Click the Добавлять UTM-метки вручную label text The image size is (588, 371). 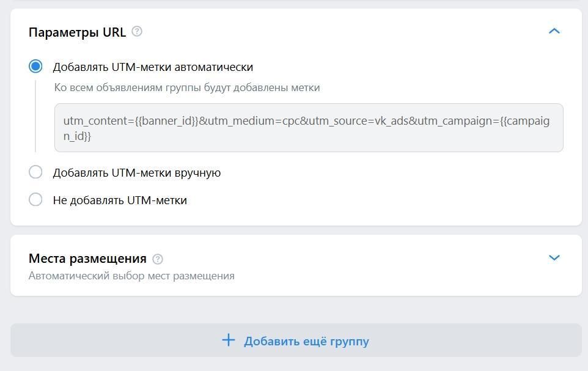(x=137, y=173)
